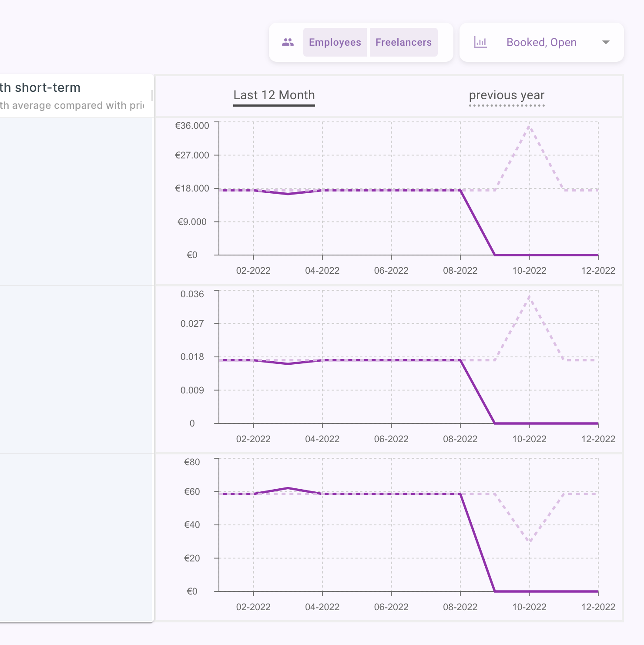This screenshot has height=645, width=644.
Task: Click the left panel scrollbar handle
Action: 152,95
